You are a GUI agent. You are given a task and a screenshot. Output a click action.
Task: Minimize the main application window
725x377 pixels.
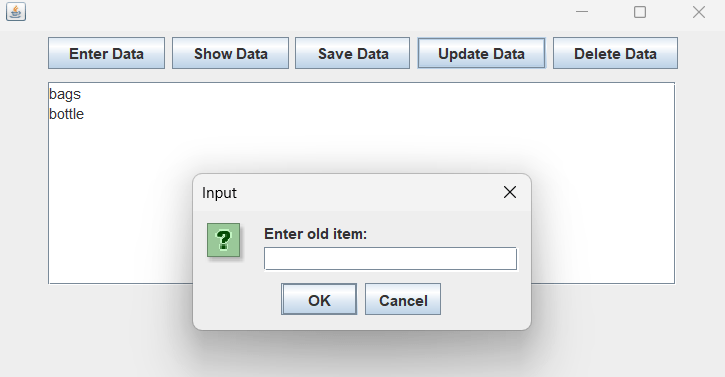(x=582, y=12)
